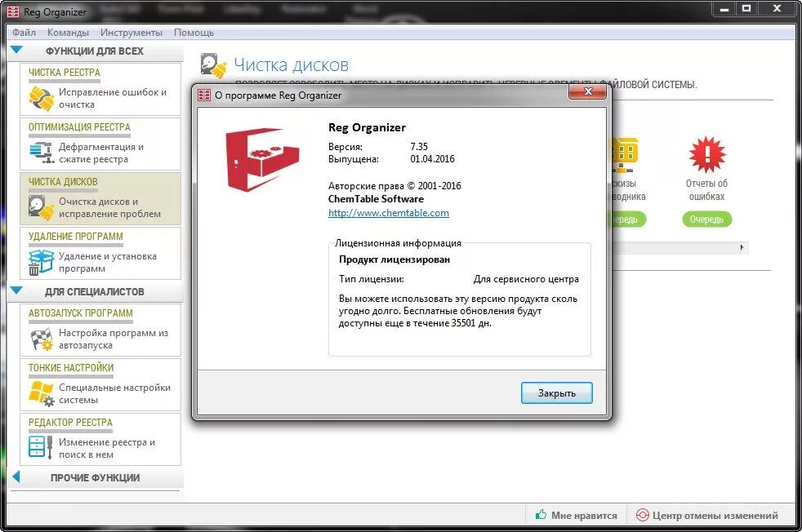This screenshot has height=532, width=802.
Task: Close the About Reg Organizer dialog
Action: [x=588, y=92]
